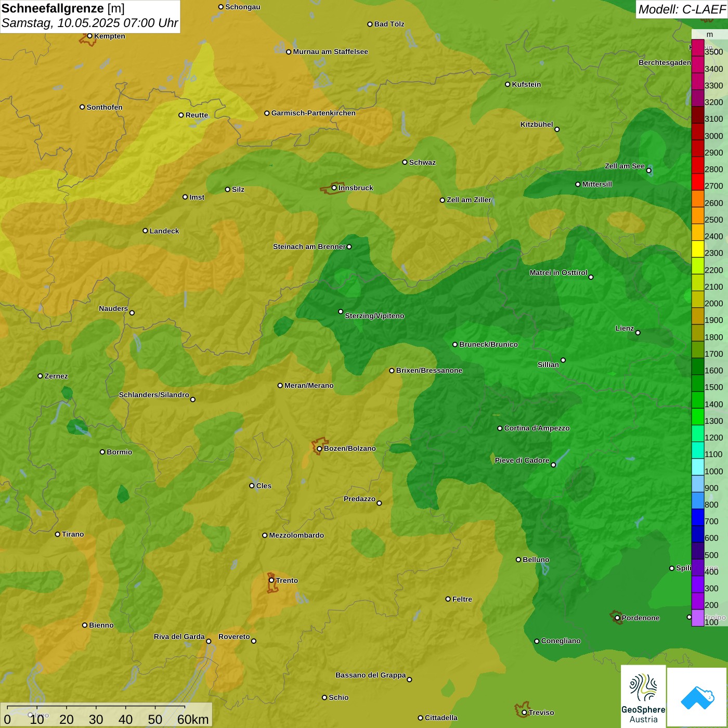The image size is (728, 728).
Task: Click the Bruneck/Brunico label
Action: pyautogui.click(x=488, y=344)
